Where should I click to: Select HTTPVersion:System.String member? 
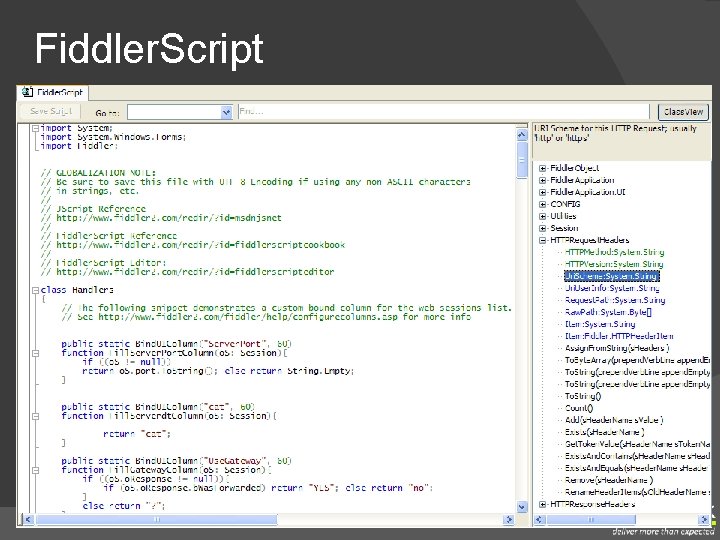pos(614,264)
